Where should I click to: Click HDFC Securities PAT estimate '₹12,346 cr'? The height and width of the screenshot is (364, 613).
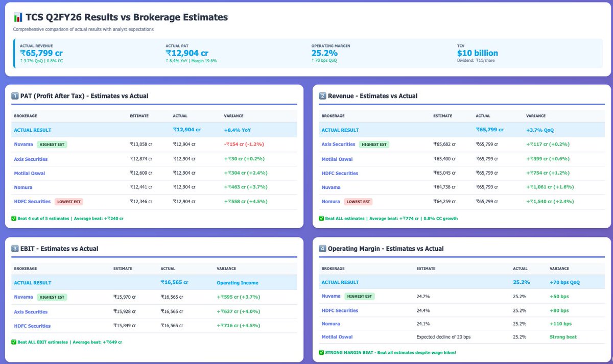[141, 202]
